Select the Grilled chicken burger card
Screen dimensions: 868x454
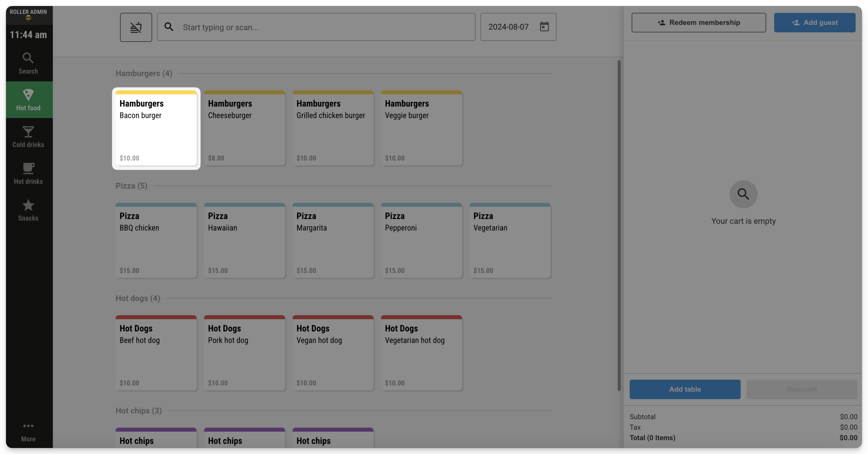(x=333, y=128)
